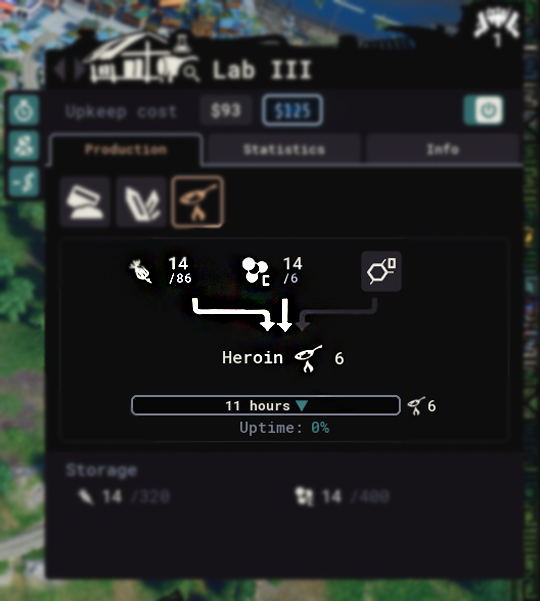
Task: Switch to the Statistics tab
Action: (284, 149)
